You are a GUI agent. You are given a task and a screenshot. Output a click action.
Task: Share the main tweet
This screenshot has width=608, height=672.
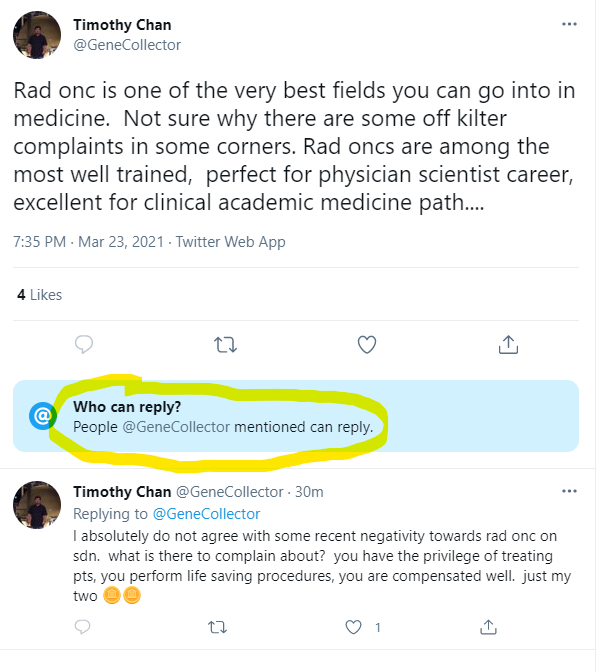[x=507, y=345]
